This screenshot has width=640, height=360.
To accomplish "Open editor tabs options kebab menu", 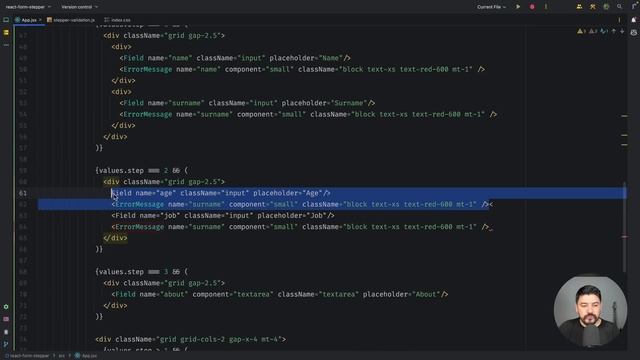I will point(619,20).
